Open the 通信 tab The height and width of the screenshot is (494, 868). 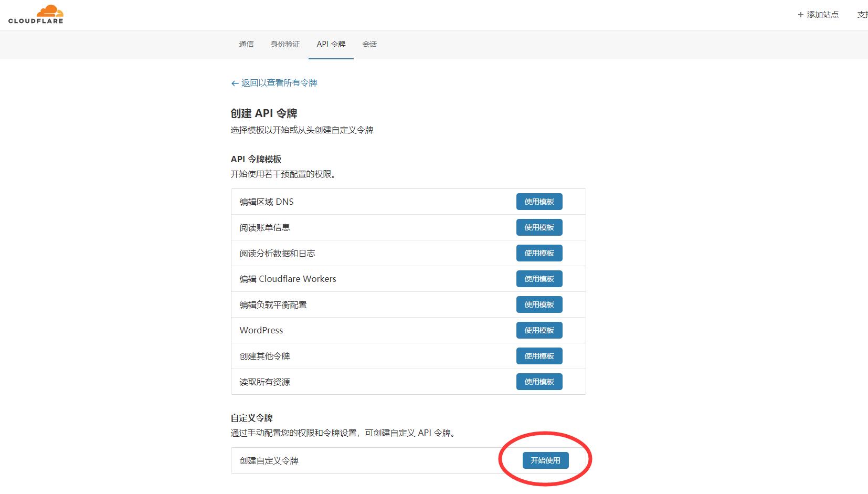coord(246,44)
